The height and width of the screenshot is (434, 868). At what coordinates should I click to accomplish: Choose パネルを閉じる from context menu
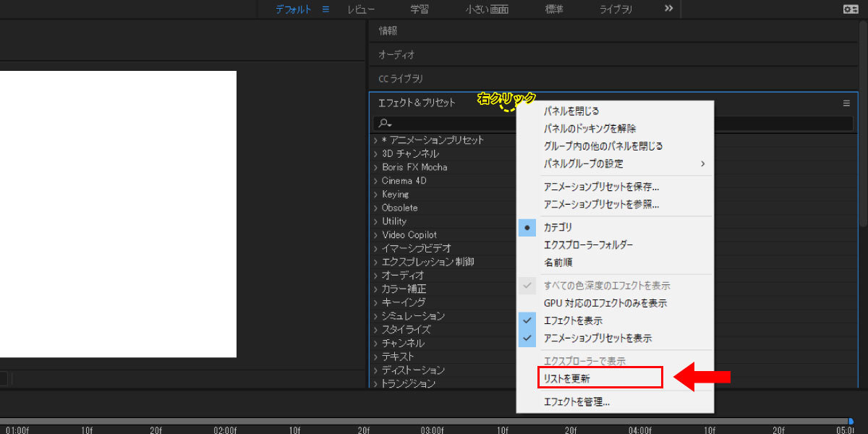point(571,111)
